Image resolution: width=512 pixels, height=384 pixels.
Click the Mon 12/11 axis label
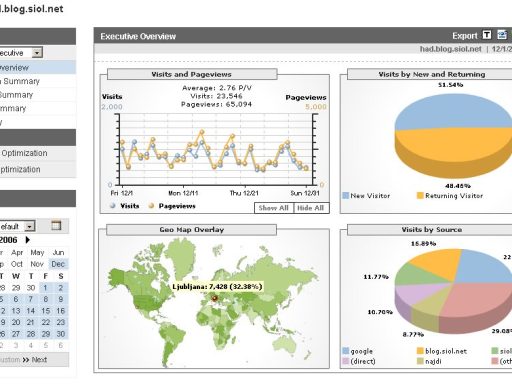pos(183,193)
